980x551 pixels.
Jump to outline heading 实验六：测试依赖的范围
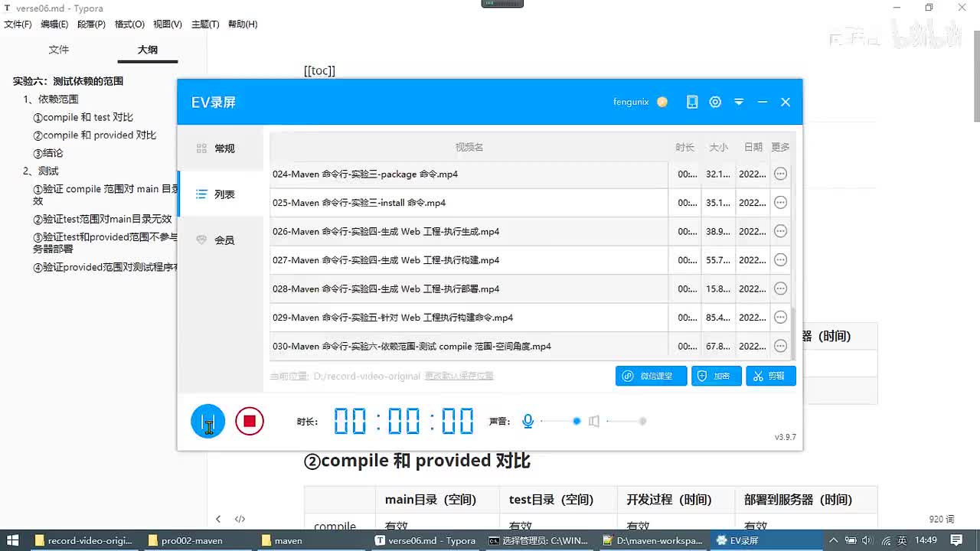point(68,81)
